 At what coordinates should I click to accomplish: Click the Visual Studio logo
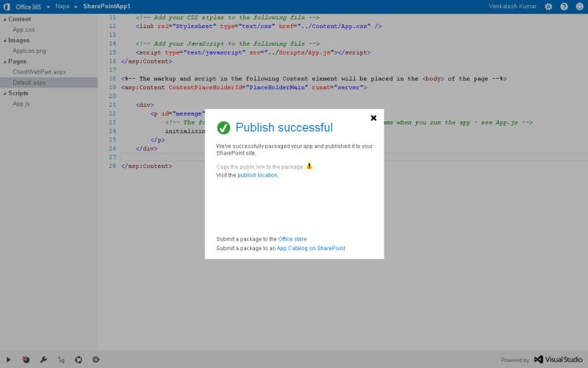[x=558, y=359]
